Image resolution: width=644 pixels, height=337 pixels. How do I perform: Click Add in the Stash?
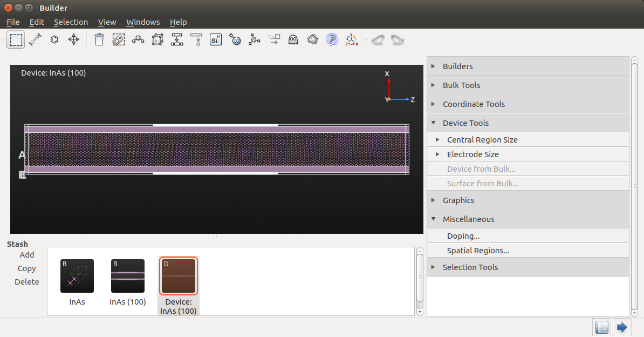click(x=26, y=255)
